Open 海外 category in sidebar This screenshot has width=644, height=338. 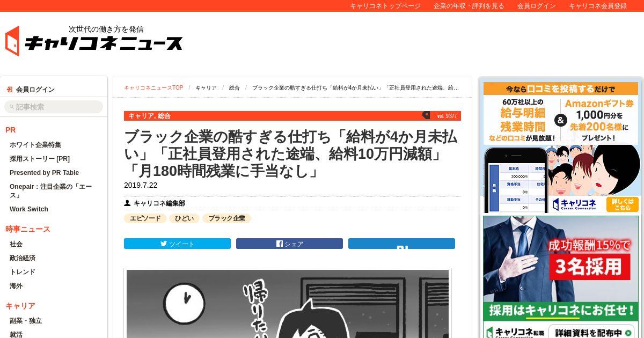point(16,286)
